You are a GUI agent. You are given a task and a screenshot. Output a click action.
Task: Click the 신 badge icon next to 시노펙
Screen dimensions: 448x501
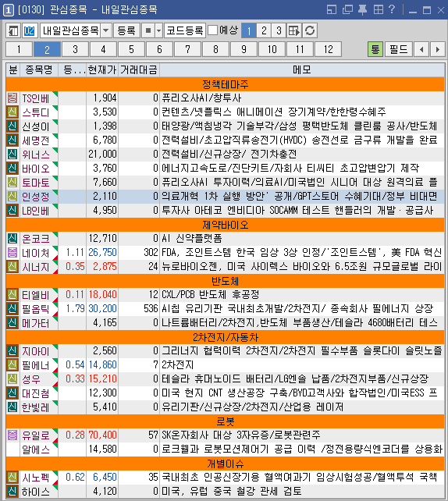pyautogui.click(x=12, y=478)
